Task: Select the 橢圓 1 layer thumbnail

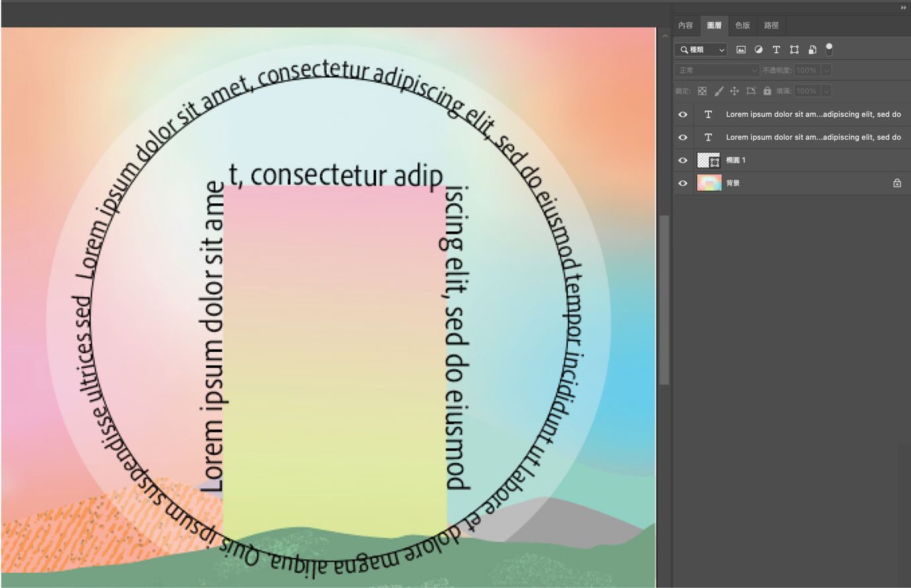Action: click(x=709, y=160)
